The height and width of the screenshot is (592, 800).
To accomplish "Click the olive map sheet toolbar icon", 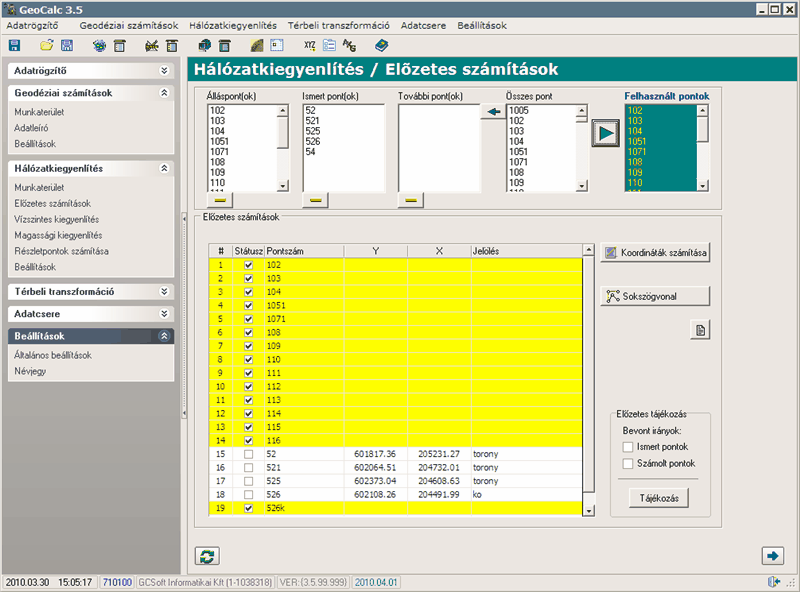I will (257, 46).
